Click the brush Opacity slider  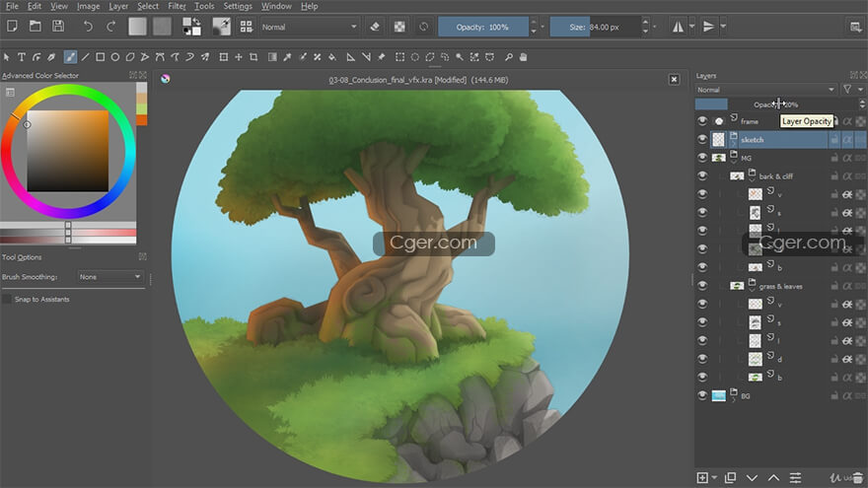click(x=483, y=27)
